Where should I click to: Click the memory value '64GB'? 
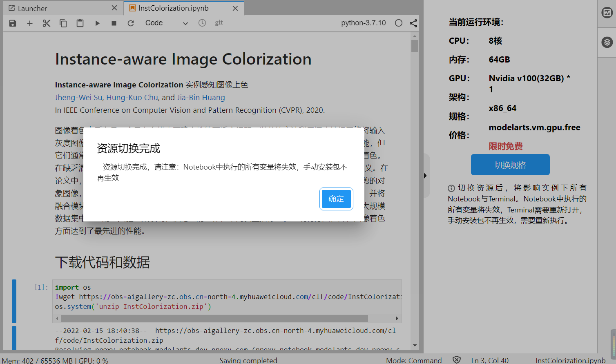pos(500,60)
